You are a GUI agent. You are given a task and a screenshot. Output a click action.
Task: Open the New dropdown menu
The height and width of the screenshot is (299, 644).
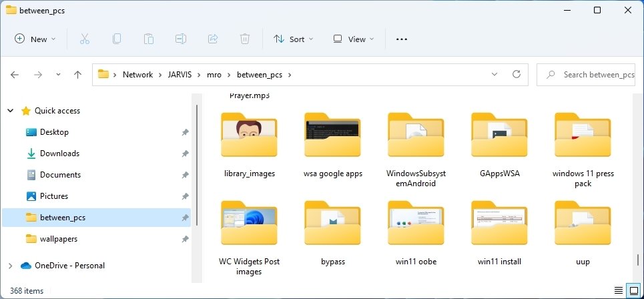35,39
